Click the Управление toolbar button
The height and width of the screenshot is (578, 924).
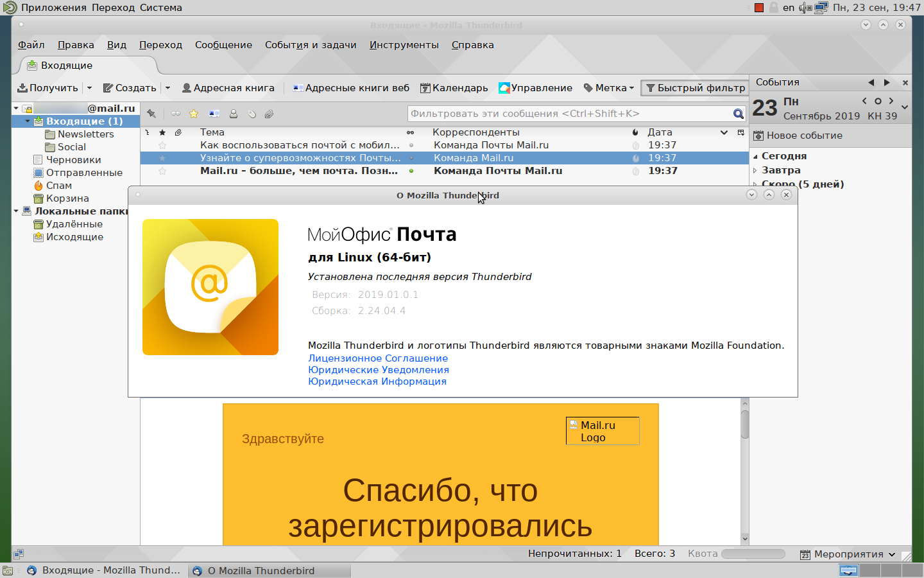(x=536, y=88)
